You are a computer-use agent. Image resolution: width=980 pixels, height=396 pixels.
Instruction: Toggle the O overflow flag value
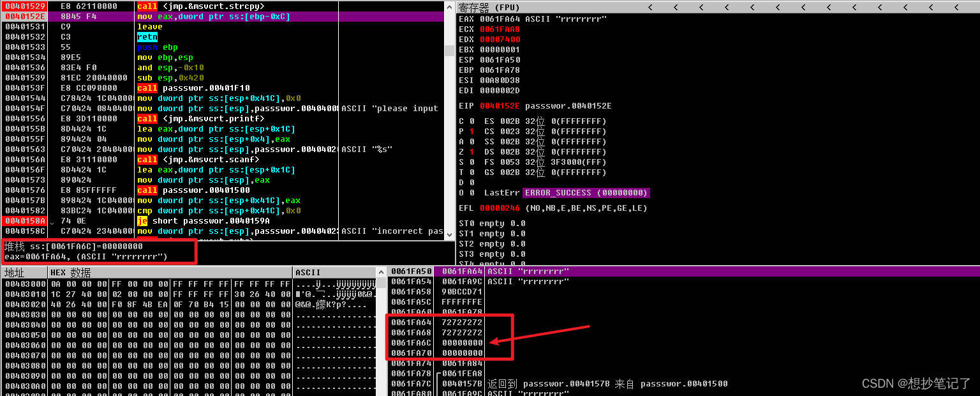pyautogui.click(x=471, y=193)
